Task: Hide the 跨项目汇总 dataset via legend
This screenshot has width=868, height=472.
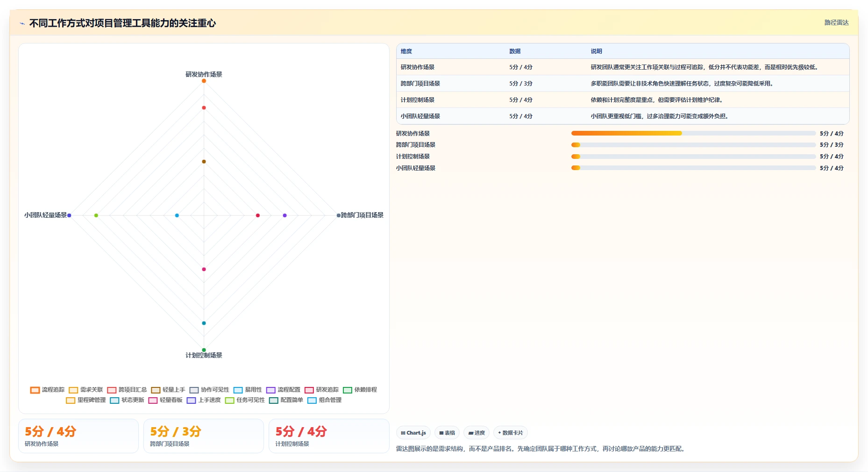Action: [x=127, y=390]
